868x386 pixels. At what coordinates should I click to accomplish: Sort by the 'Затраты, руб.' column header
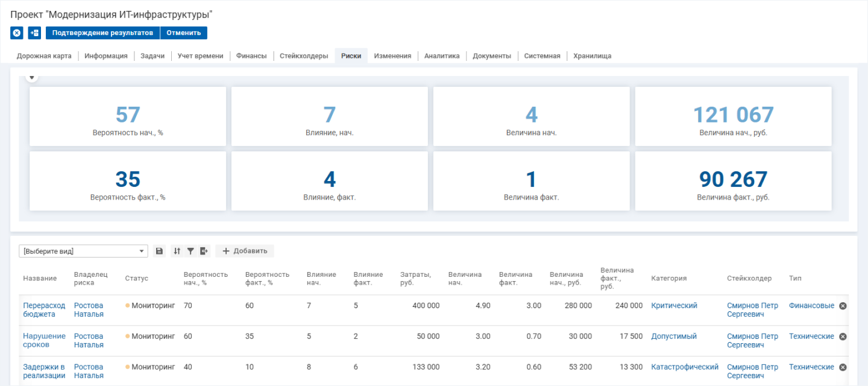(415, 278)
